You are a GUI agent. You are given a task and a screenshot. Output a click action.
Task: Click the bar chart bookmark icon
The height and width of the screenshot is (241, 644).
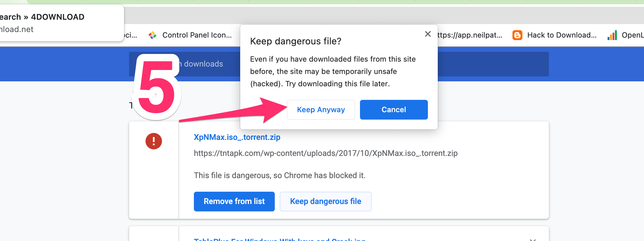pyautogui.click(x=612, y=35)
